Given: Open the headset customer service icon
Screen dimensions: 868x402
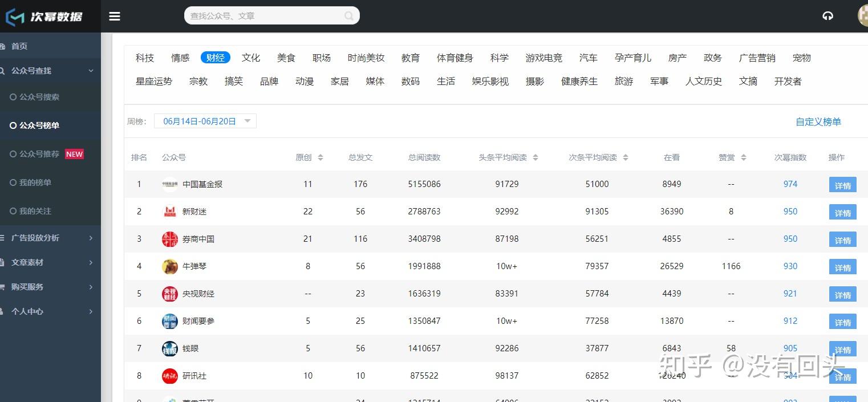Looking at the screenshot, I should click(828, 16).
